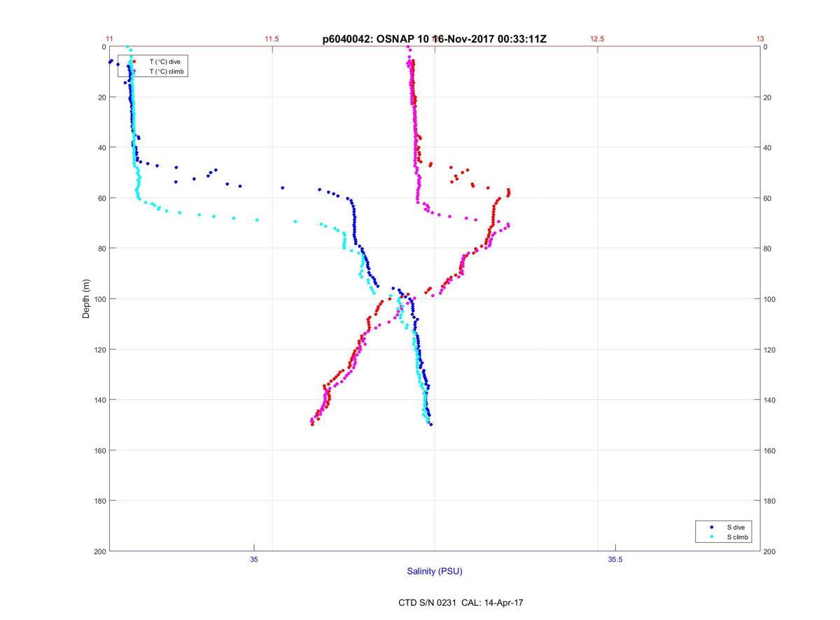
Task: Click the 180 tick on left depth axis
Action: point(99,501)
